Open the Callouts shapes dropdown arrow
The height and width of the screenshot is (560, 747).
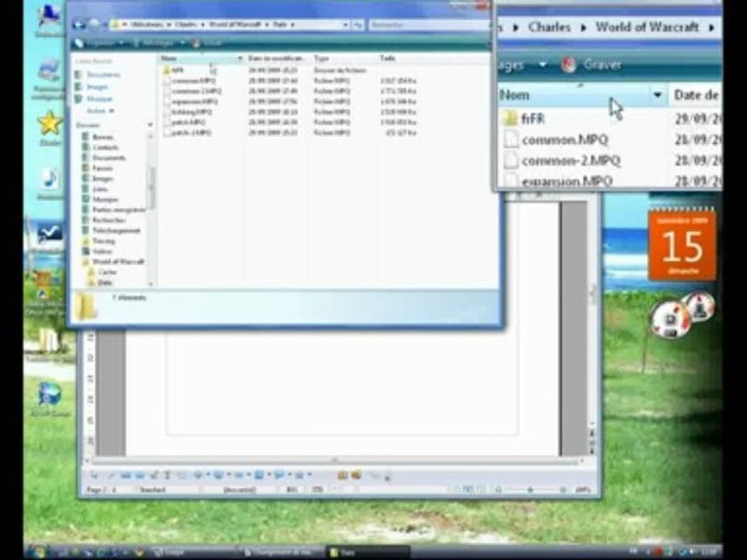(x=289, y=475)
